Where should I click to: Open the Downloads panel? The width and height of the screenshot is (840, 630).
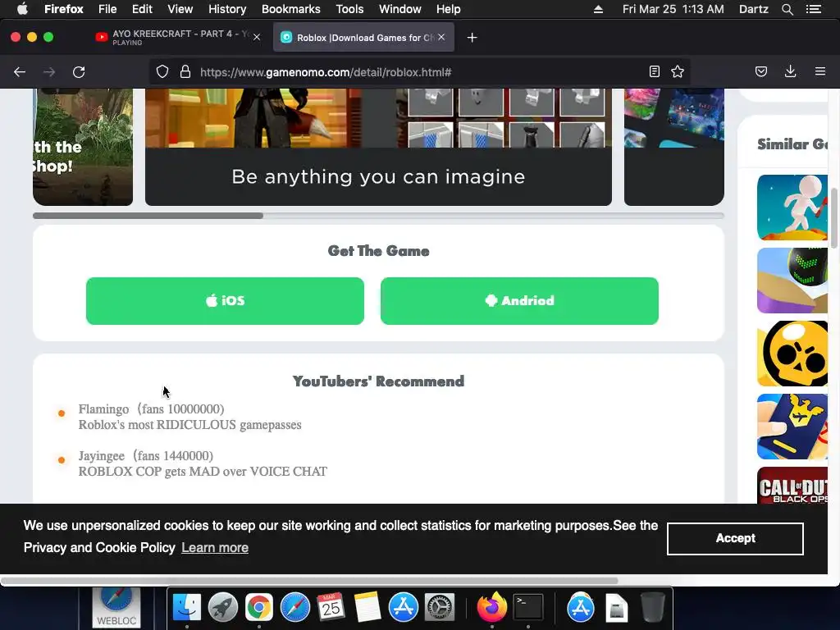click(790, 72)
